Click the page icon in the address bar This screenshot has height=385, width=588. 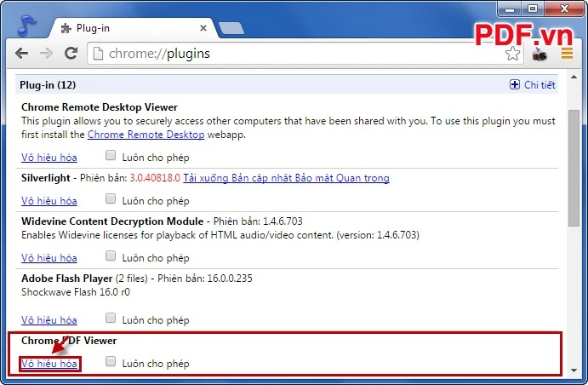(98, 54)
